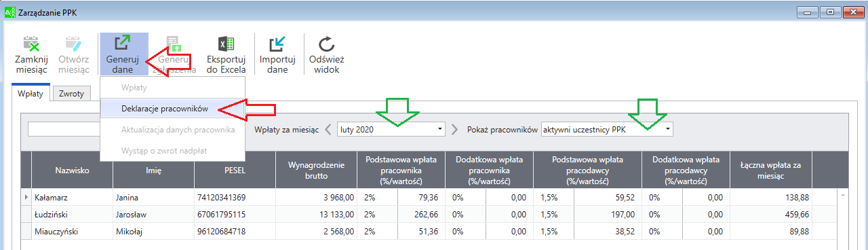The image size is (868, 250).
Task: Click the Importuj dane toolbar icon
Action: click(x=277, y=44)
